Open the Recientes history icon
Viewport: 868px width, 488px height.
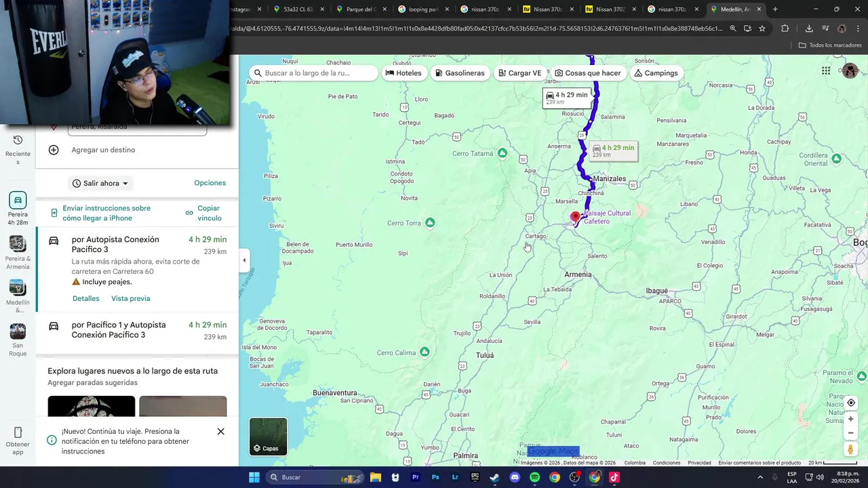(x=18, y=140)
